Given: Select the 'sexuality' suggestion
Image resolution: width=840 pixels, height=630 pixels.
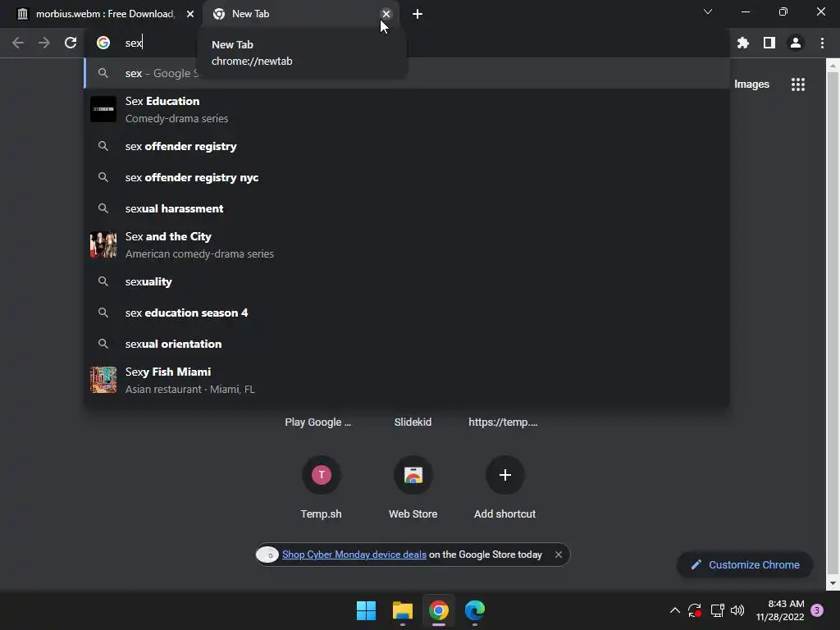Looking at the screenshot, I should pos(407,282).
